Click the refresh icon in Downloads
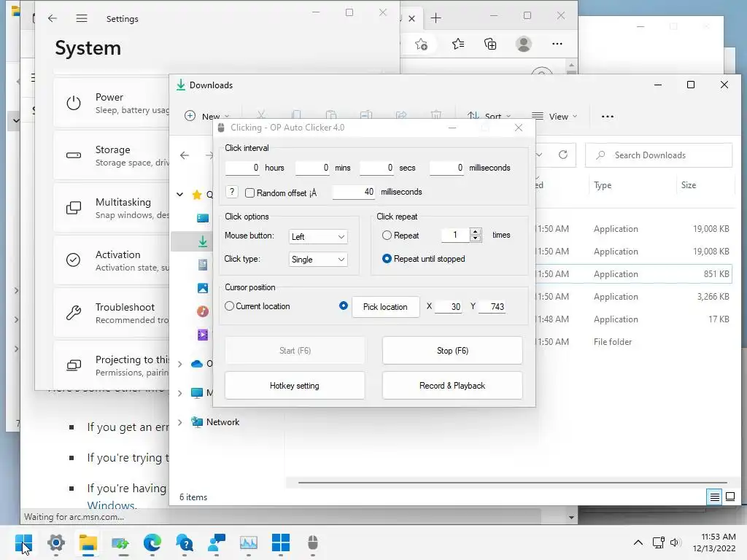This screenshot has height=560, width=747. coord(563,155)
